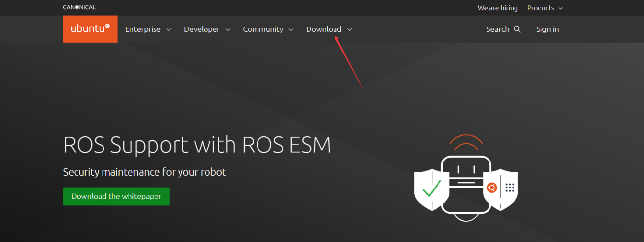This screenshot has width=644, height=242.
Task: Click the magnifying glass search icon
Action: coord(517,29)
